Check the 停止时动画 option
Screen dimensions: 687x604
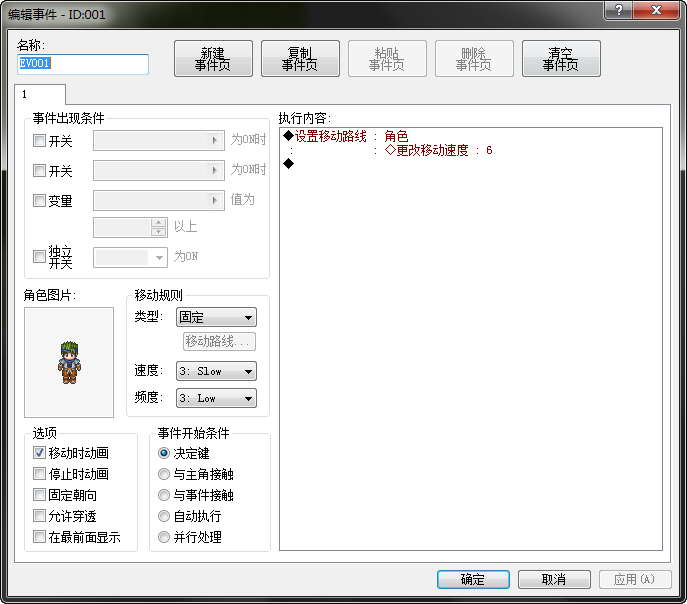pos(39,473)
